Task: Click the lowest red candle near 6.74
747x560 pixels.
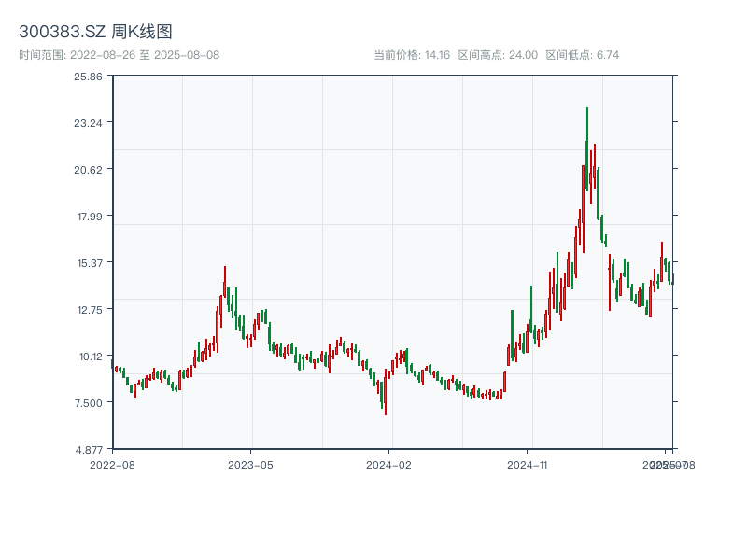Action: [x=386, y=392]
